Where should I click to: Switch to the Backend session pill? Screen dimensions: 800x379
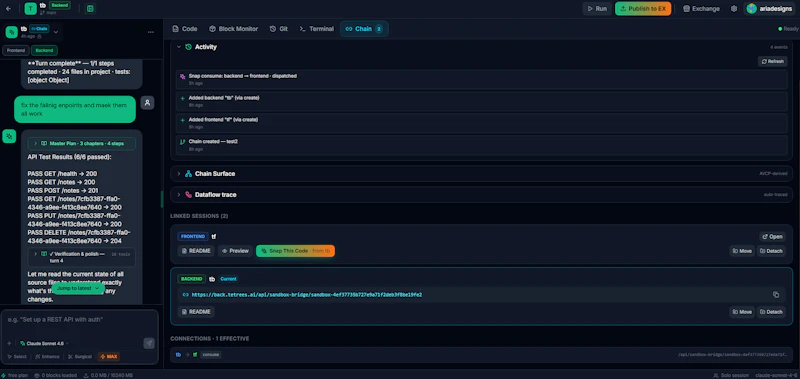click(44, 50)
